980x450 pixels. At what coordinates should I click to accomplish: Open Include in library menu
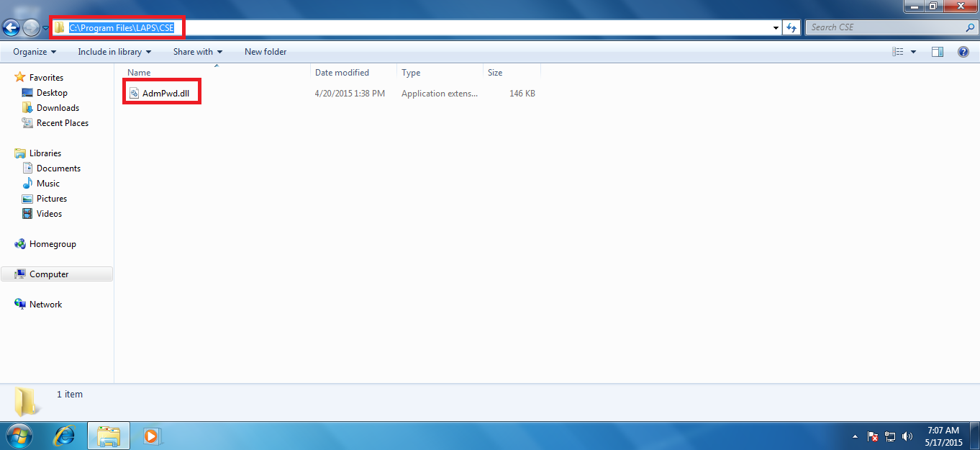pos(114,52)
